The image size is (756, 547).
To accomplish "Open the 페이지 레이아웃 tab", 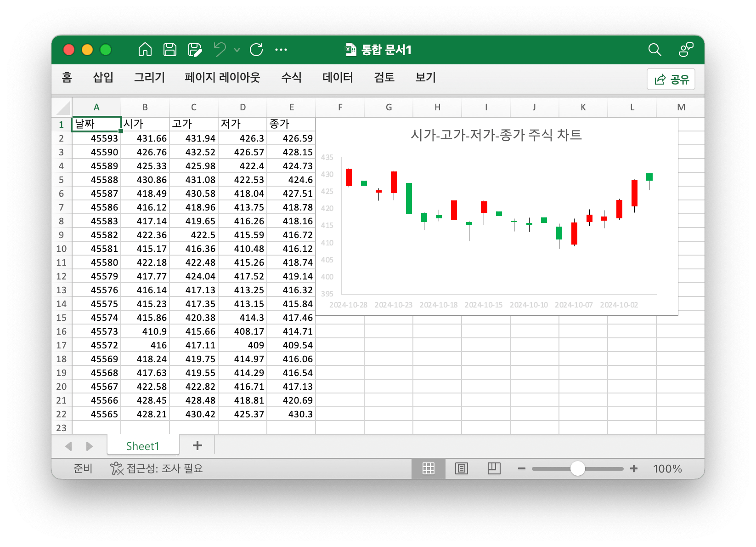I will (222, 77).
